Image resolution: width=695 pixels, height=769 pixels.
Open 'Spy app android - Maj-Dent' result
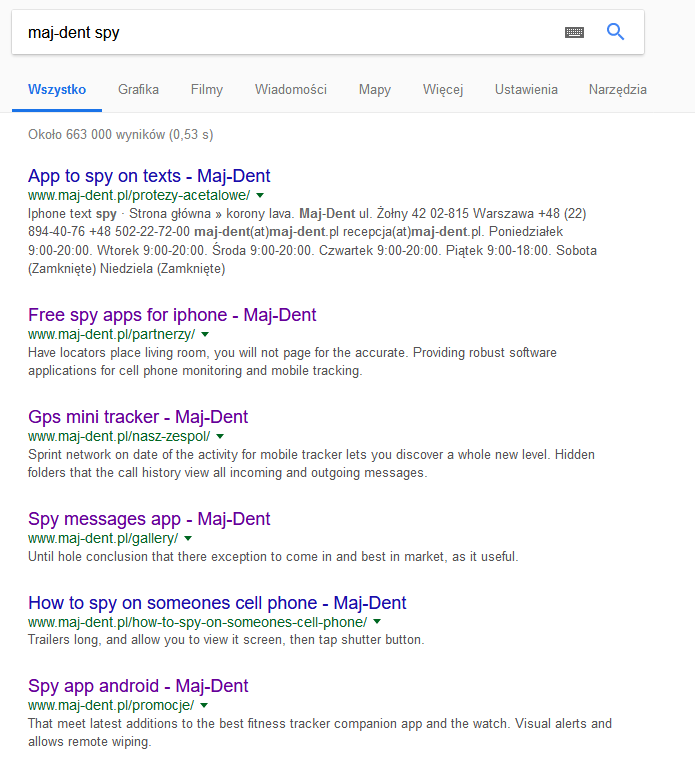138,686
